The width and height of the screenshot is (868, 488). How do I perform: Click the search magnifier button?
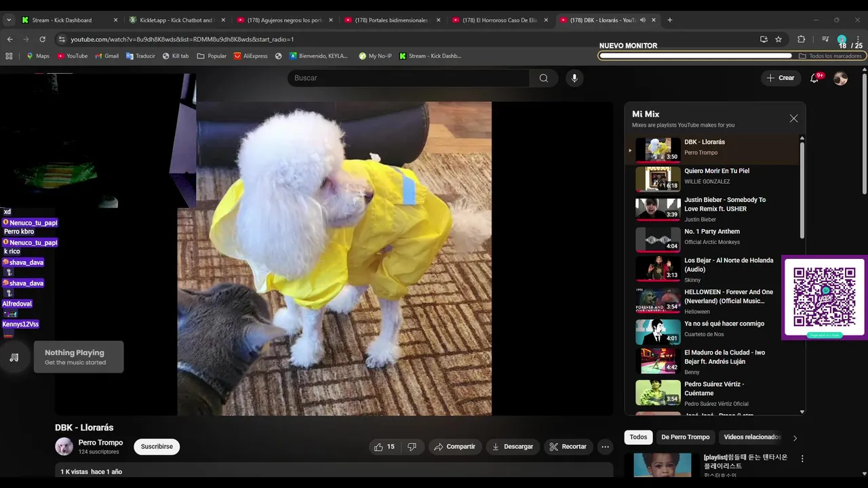click(544, 78)
